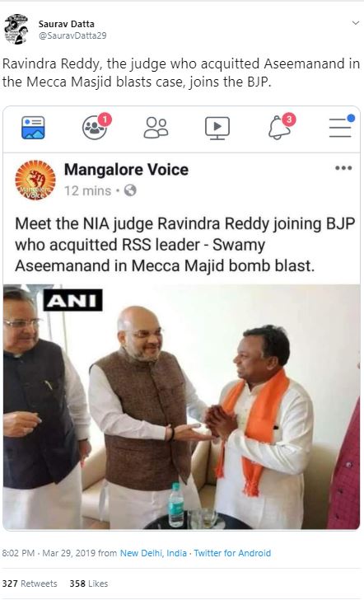The width and height of the screenshot is (364, 600).
Task: Click the New Delhi, India location link
Action: point(153,553)
